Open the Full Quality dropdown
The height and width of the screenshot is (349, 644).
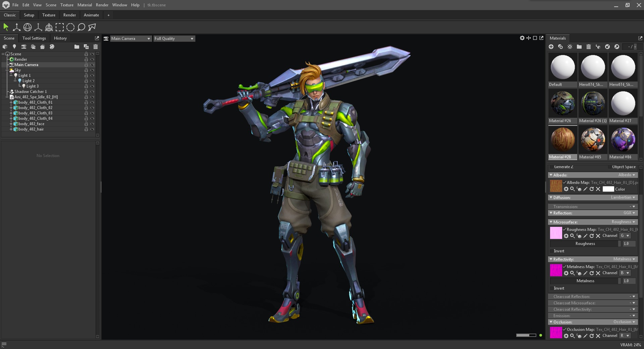click(174, 39)
